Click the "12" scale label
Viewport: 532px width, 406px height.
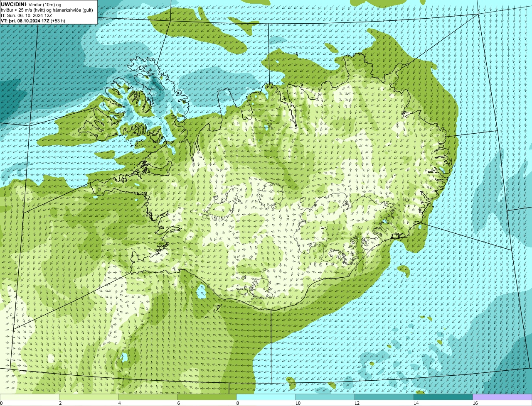pyautogui.click(x=357, y=403)
